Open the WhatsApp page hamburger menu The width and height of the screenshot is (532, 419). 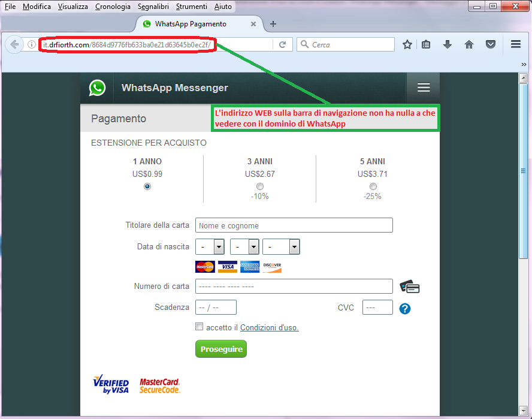pos(424,88)
